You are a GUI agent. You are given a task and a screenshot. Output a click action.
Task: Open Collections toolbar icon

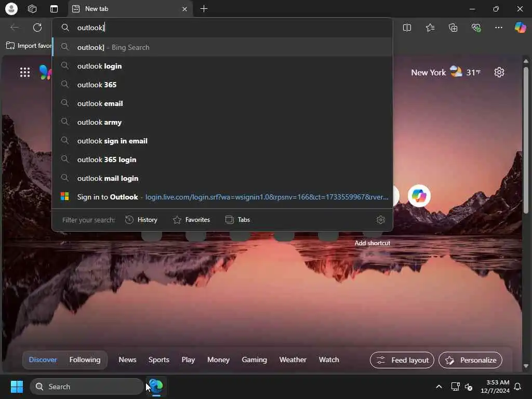[453, 28]
